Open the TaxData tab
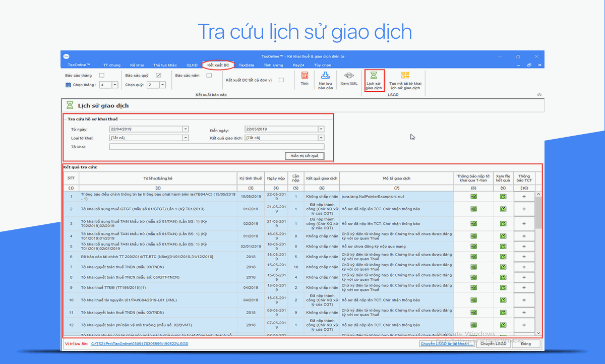 point(246,65)
